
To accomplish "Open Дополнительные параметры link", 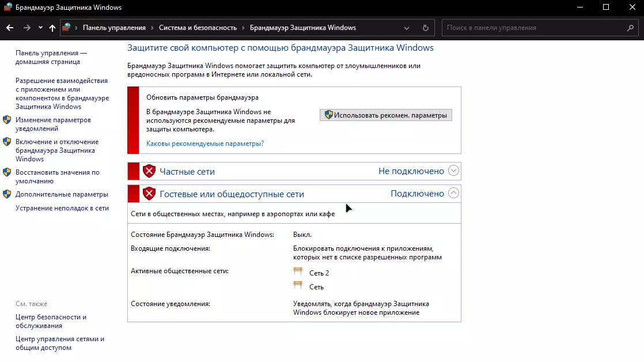I will (x=62, y=194).
